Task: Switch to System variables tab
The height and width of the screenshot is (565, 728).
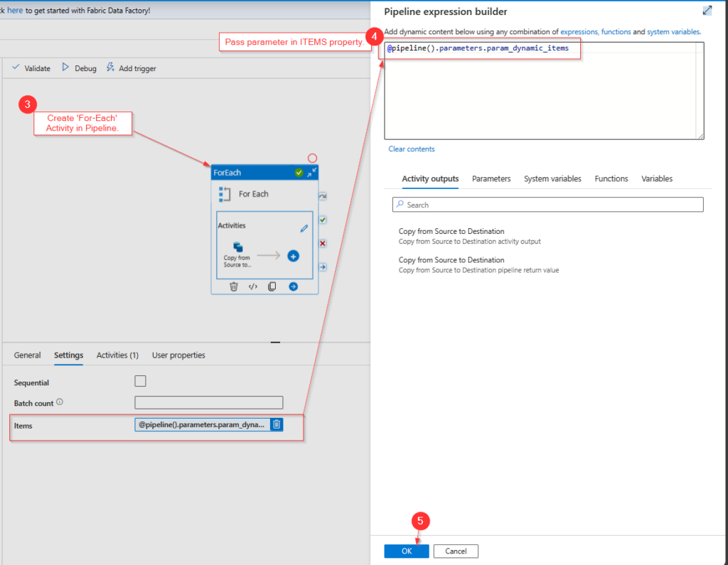Action: click(552, 178)
